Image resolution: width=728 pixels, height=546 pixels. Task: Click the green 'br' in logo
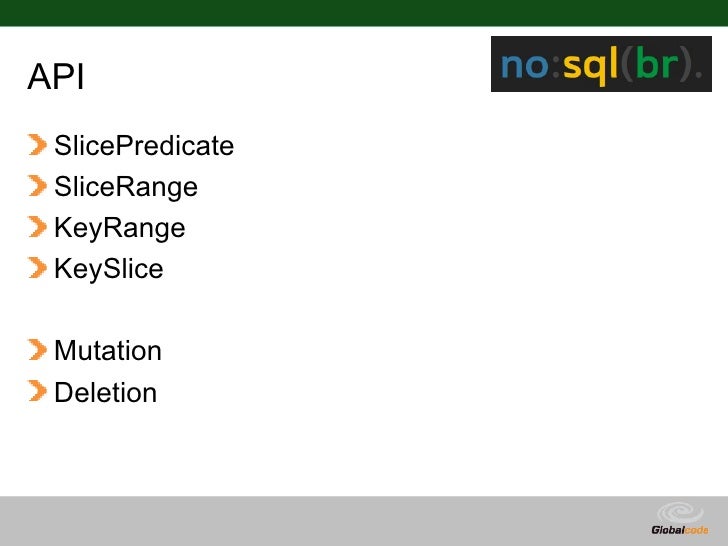click(656, 64)
